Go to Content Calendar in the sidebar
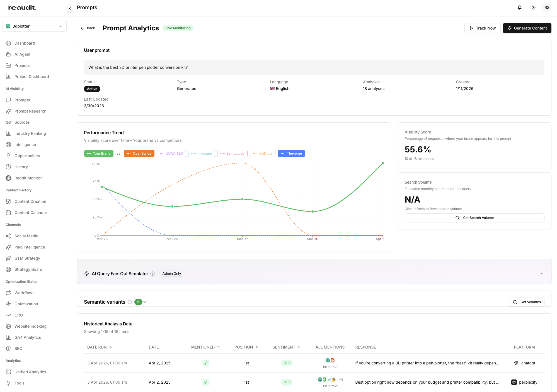The height and width of the screenshot is (392, 557). pos(31,212)
